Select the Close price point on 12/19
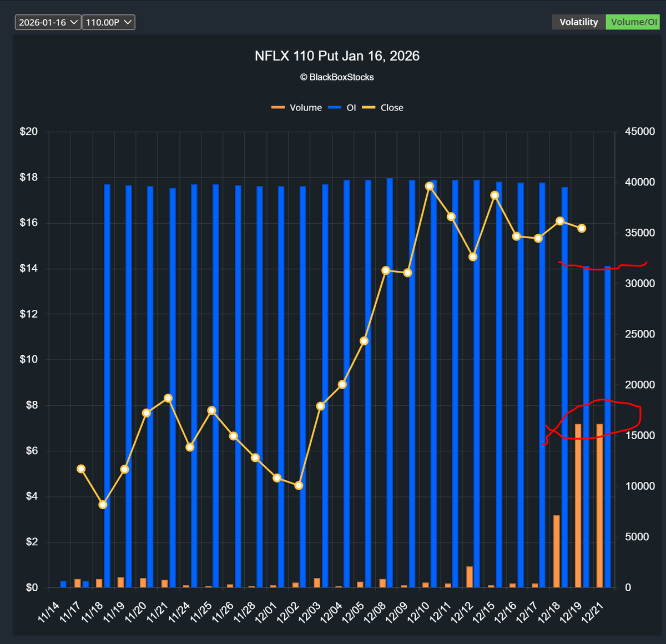 click(x=582, y=228)
